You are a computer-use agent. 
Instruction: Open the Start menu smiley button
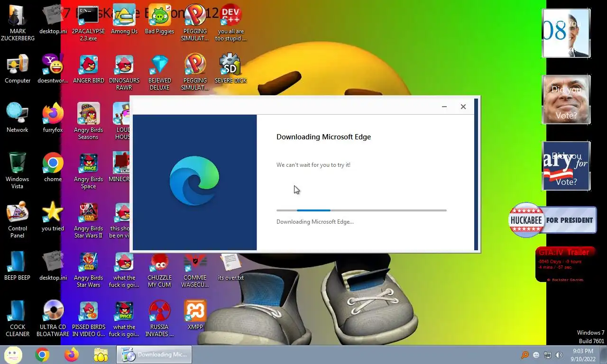click(x=13, y=355)
